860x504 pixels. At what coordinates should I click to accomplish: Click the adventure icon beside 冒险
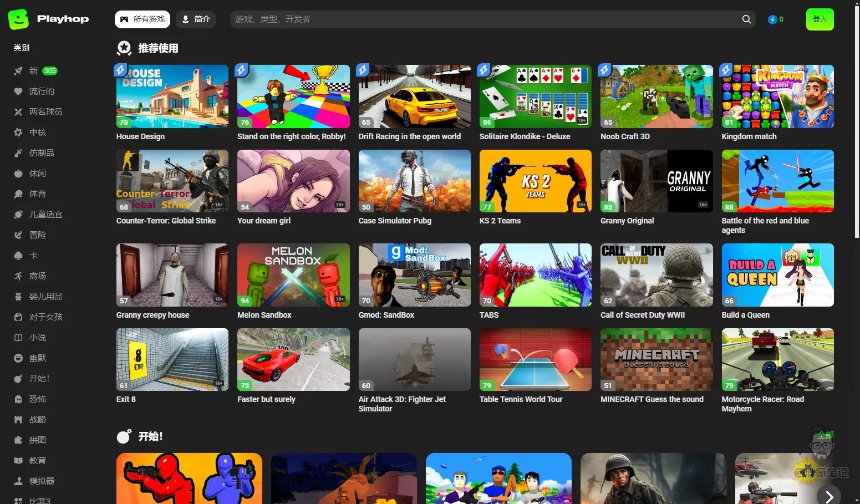coord(18,235)
